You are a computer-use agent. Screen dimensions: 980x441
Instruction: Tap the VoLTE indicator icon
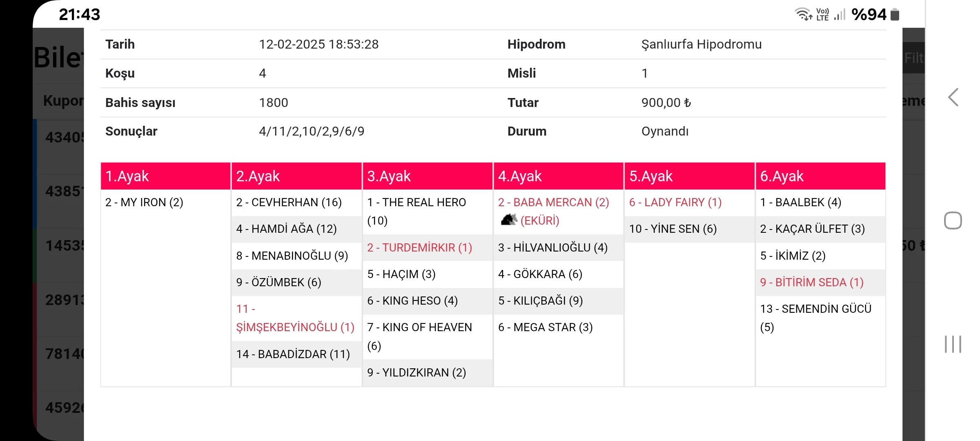(x=822, y=14)
